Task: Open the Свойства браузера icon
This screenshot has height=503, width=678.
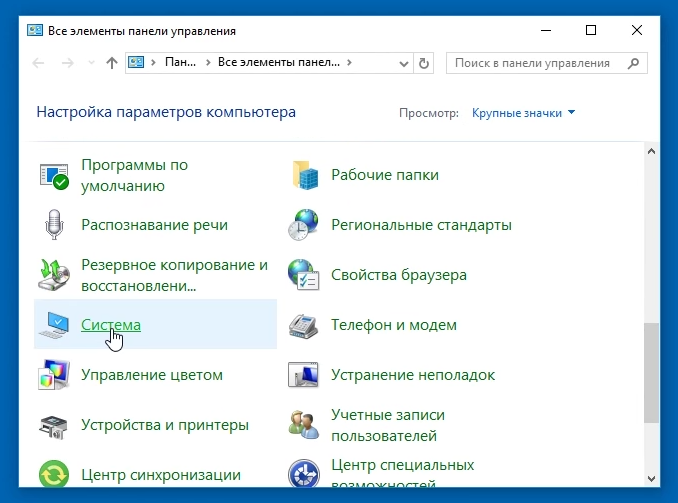Action: point(303,275)
